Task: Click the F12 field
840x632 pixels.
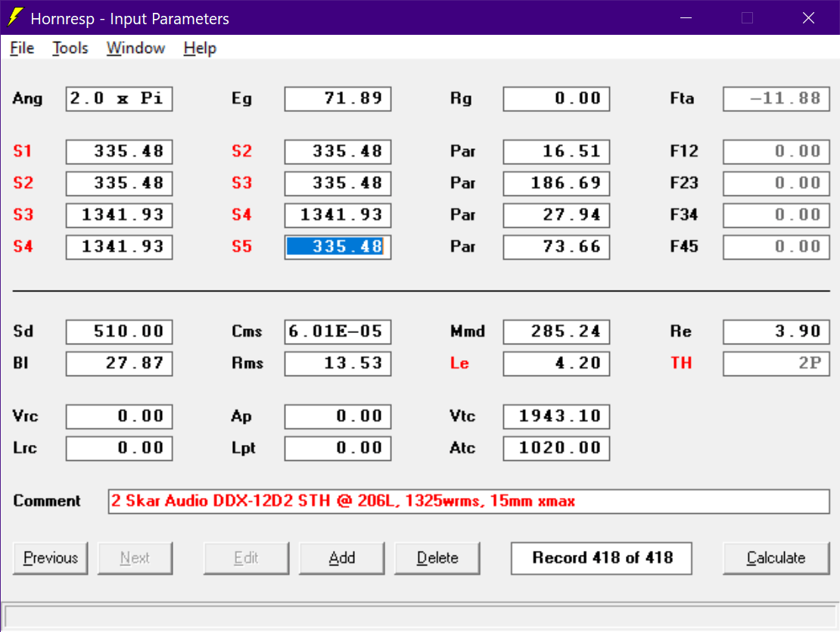Action: click(776, 151)
